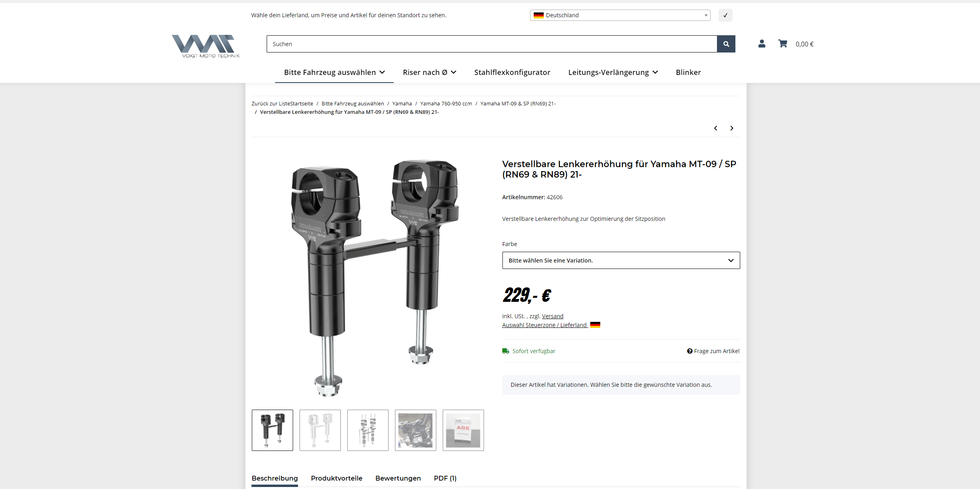Switch to the Produktvorteile tab

[336, 478]
